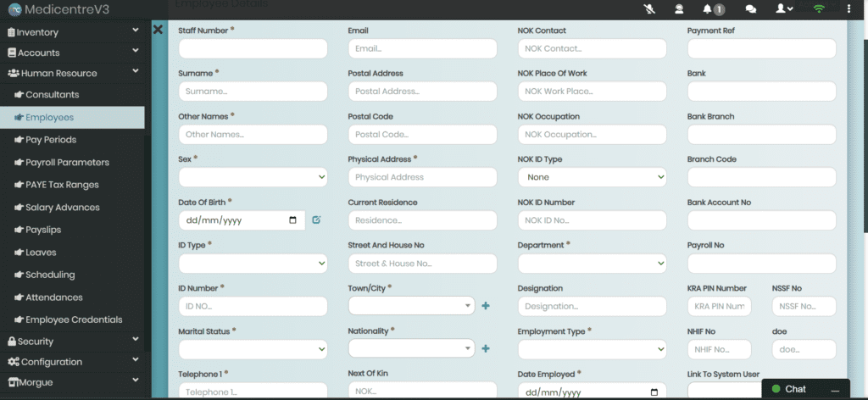Screen dimensions: 868x400
Task: Open Salary Advances in sidebar
Action: 72,208
